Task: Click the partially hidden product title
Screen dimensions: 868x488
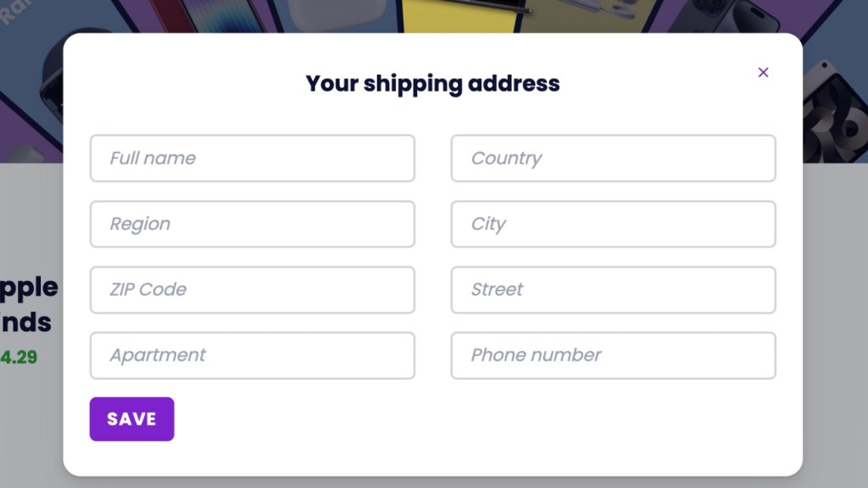Action: click(29, 305)
